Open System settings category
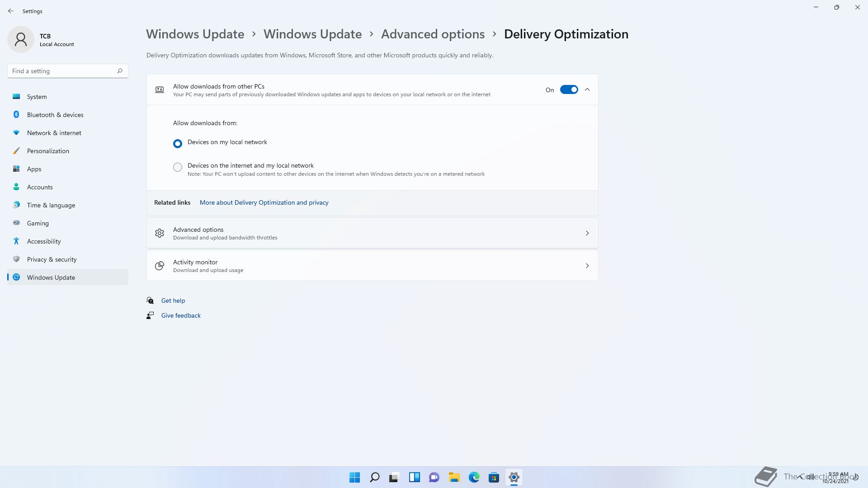The height and width of the screenshot is (488, 868). tap(68, 97)
